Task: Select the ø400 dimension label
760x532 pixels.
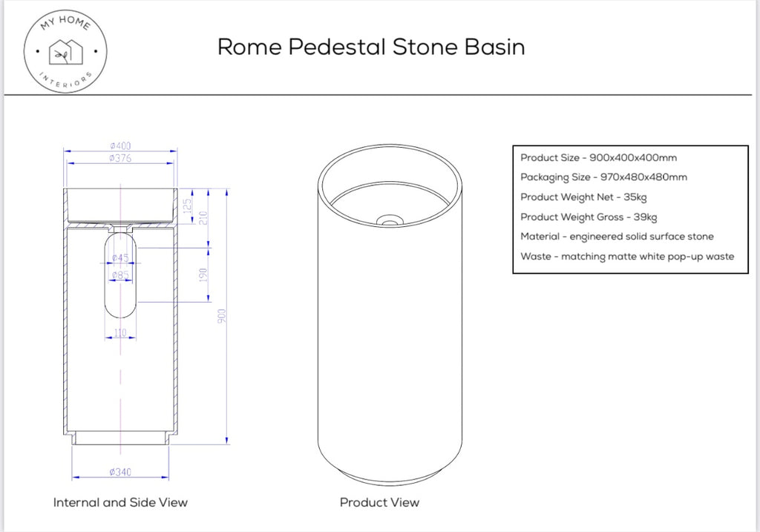Action: point(120,146)
